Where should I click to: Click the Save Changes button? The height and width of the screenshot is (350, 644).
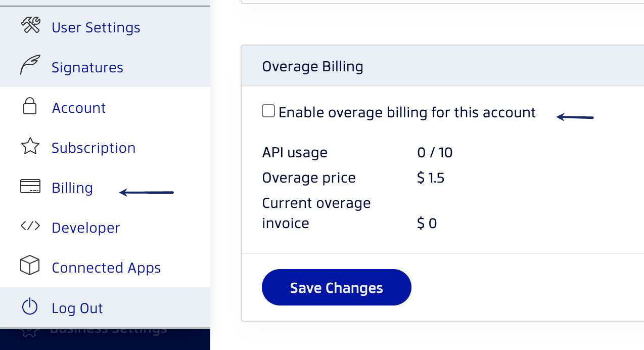337,287
